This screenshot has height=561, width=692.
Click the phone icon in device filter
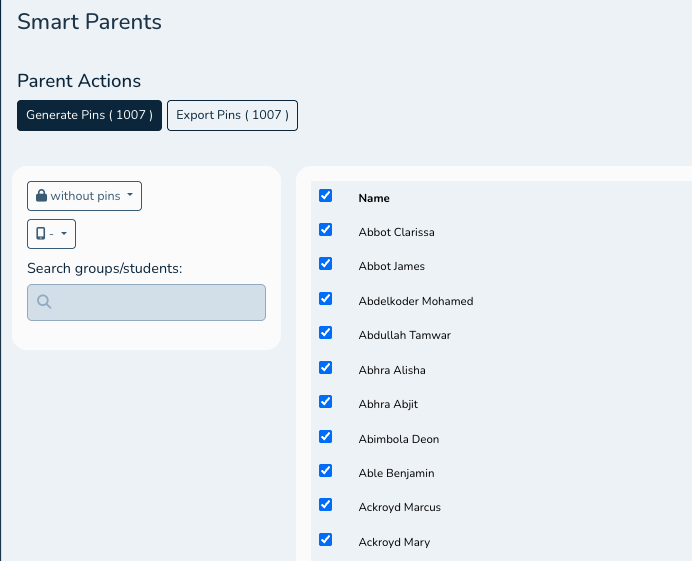click(x=41, y=234)
